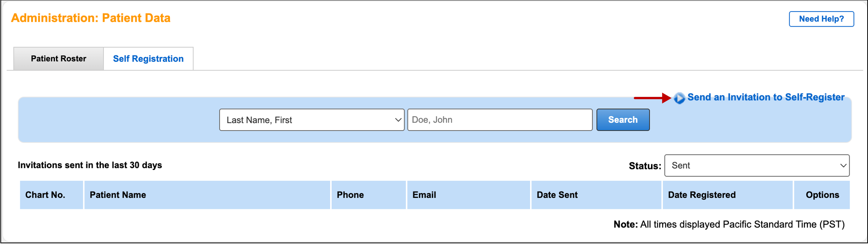Select the Self Registration tab

point(148,58)
